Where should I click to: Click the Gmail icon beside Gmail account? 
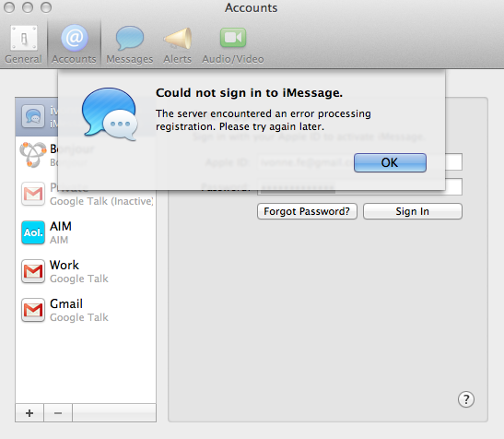click(x=33, y=310)
